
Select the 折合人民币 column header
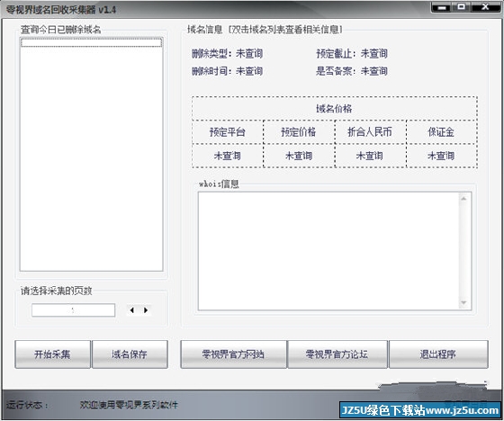click(x=370, y=132)
